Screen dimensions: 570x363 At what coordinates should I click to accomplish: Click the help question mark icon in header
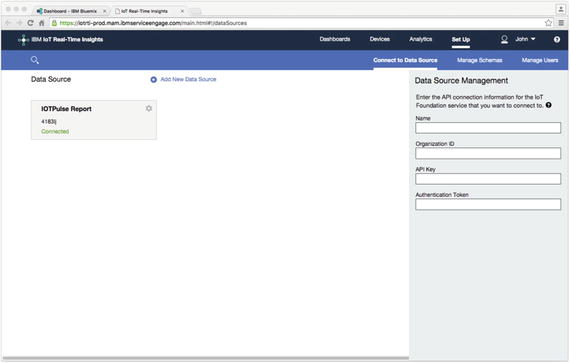[x=557, y=40]
